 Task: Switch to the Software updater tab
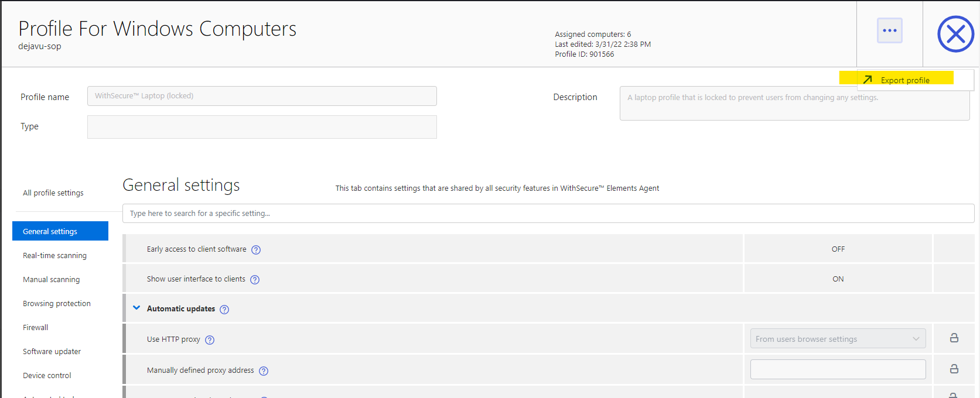[x=52, y=351]
